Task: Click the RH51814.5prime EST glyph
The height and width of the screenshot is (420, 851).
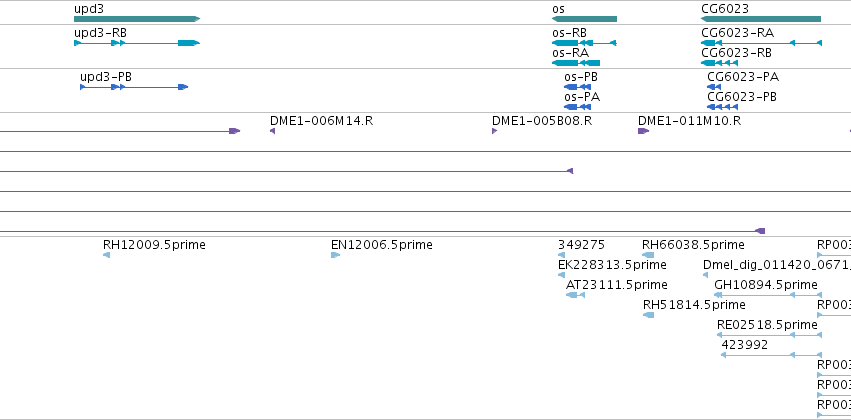Action: pyautogui.click(x=649, y=315)
